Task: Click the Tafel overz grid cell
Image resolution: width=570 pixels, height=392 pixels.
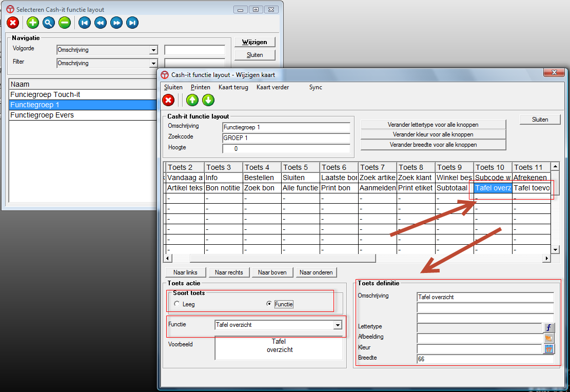Action: (x=493, y=188)
